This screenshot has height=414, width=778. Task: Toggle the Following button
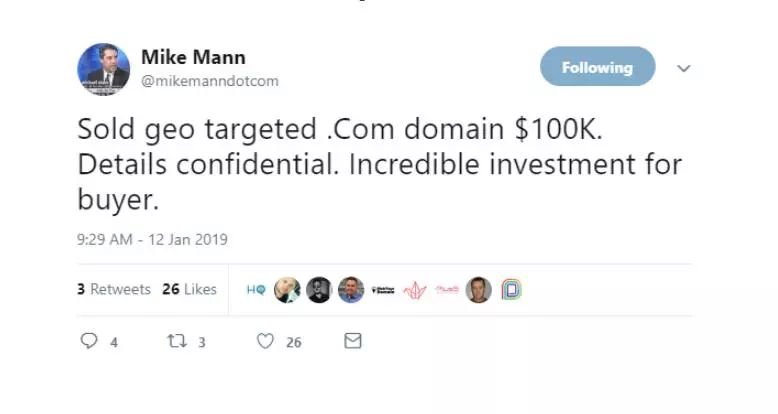[597, 67]
